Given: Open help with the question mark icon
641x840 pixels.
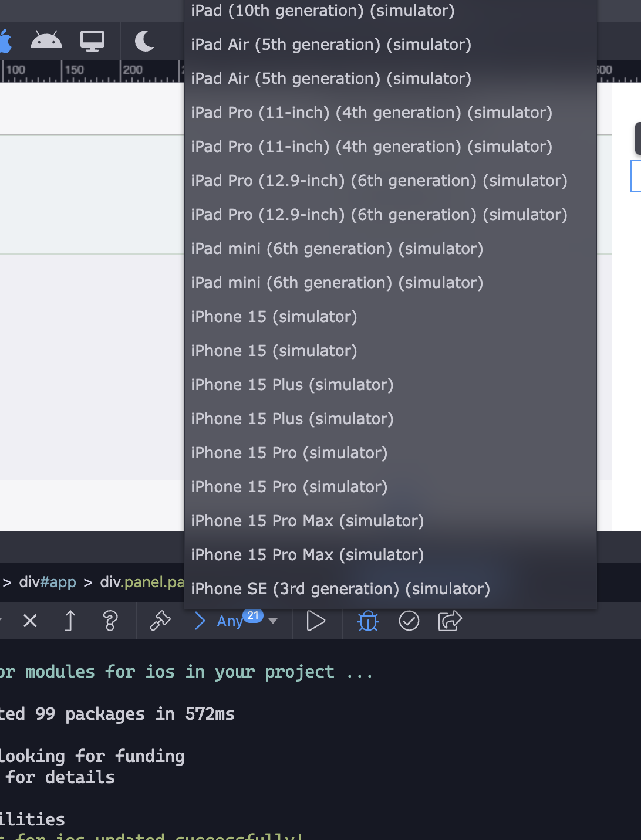Looking at the screenshot, I should pos(110,621).
